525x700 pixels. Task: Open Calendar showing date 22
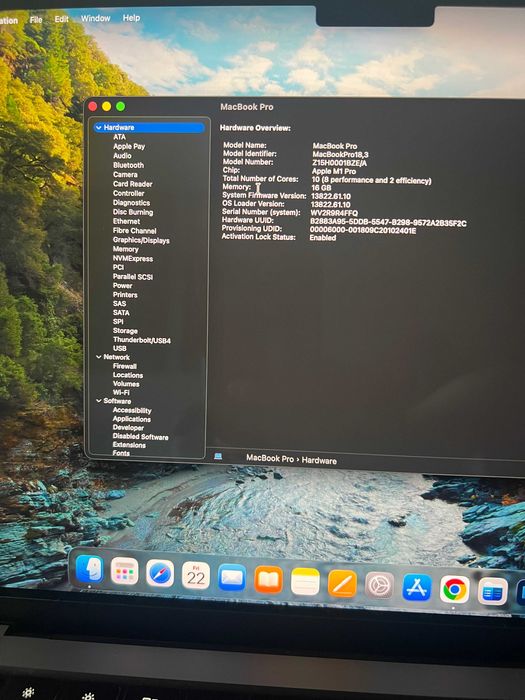click(x=196, y=575)
